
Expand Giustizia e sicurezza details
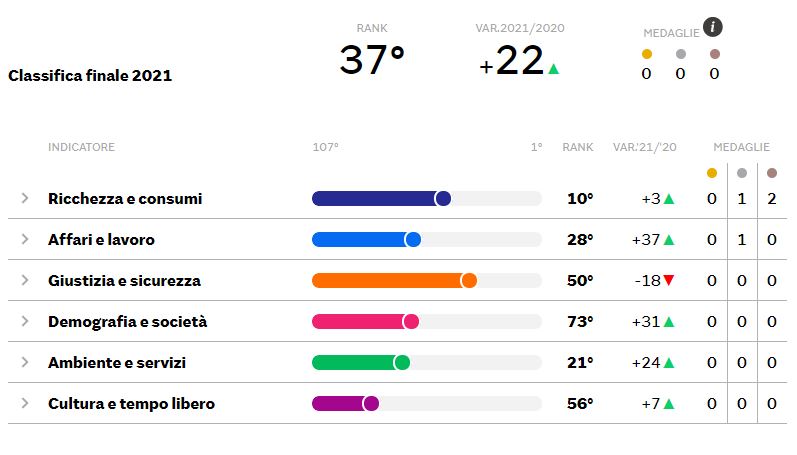click(24, 280)
